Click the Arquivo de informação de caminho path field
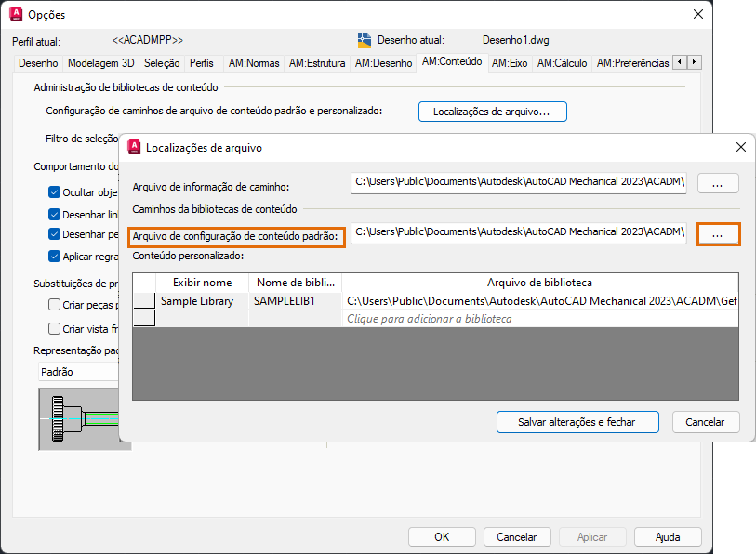 tap(518, 183)
